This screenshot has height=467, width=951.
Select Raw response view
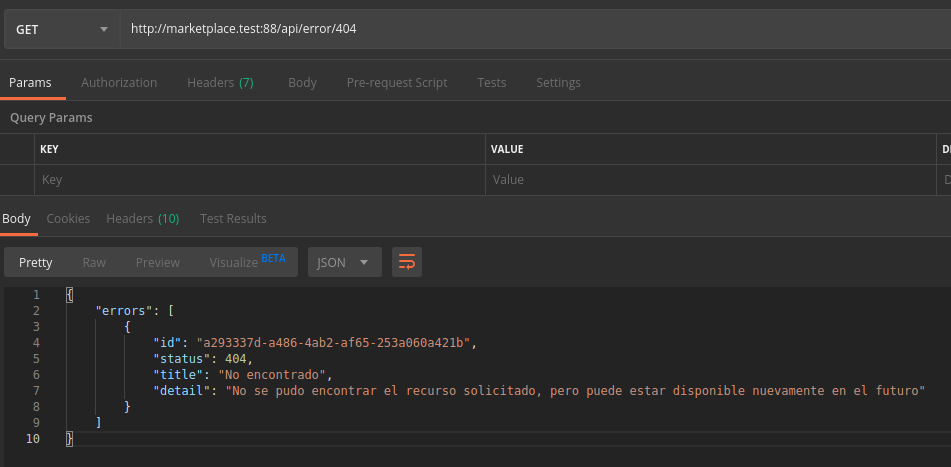click(x=94, y=262)
